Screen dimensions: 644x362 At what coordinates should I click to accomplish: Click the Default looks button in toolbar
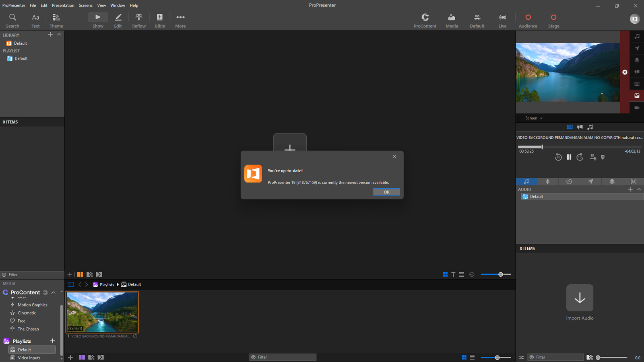coord(477,21)
